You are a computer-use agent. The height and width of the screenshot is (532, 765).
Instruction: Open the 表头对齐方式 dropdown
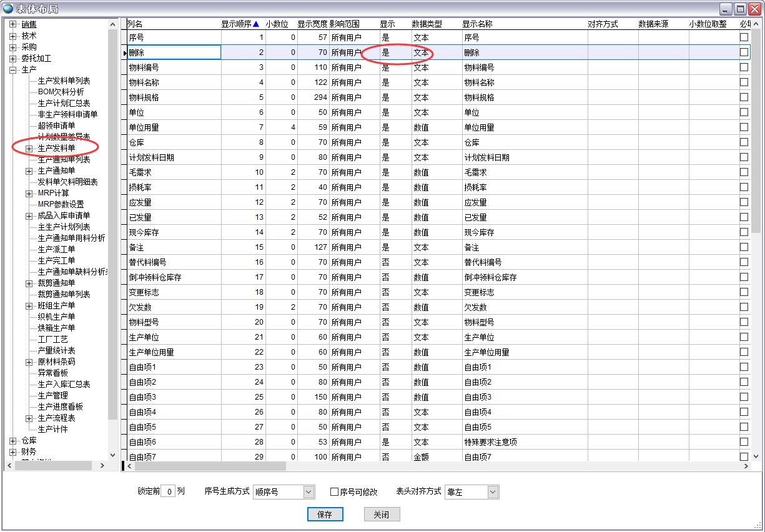tap(493, 492)
